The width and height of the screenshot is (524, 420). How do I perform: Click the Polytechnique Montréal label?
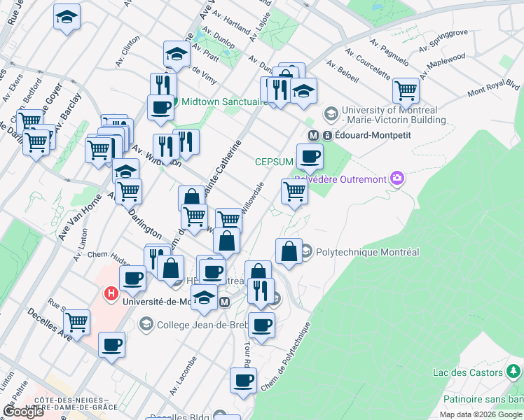[367, 252]
